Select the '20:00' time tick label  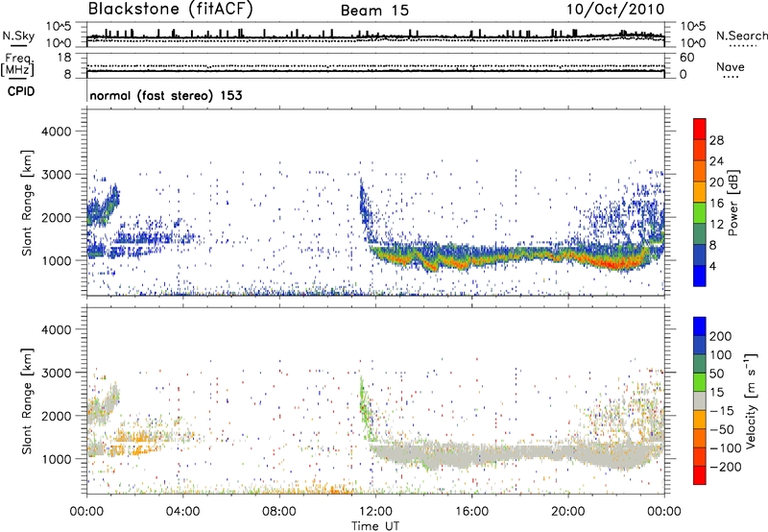coord(567,512)
